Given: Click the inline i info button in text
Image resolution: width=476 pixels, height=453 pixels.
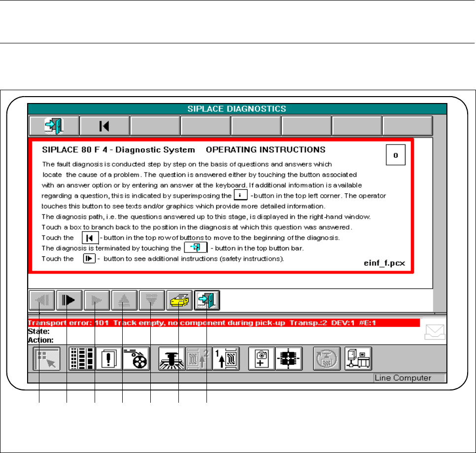Looking at the screenshot, I should 240,195.
